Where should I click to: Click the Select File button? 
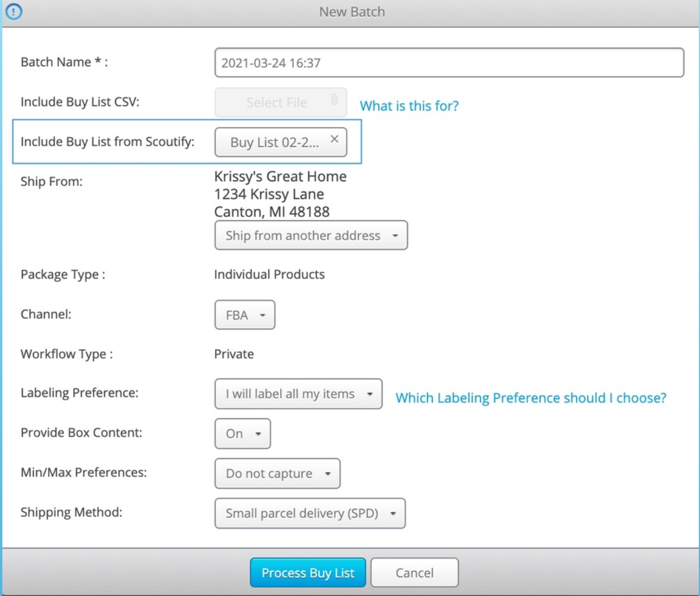pyautogui.click(x=281, y=102)
